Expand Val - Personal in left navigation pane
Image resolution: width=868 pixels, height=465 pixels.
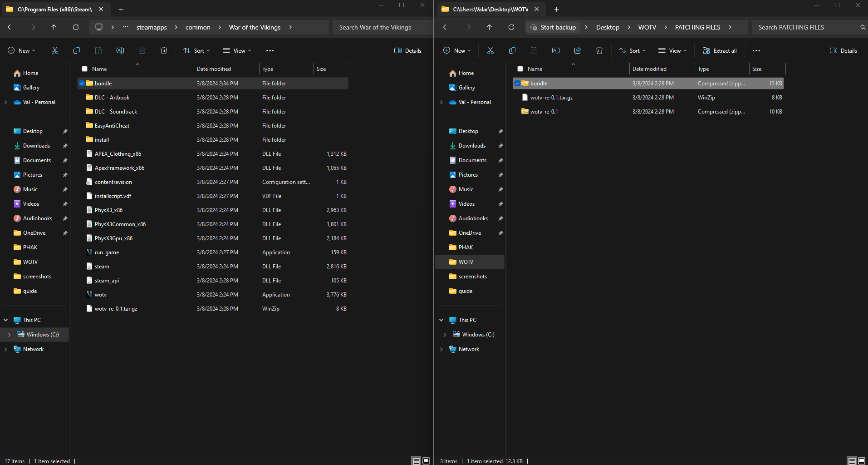coord(5,102)
